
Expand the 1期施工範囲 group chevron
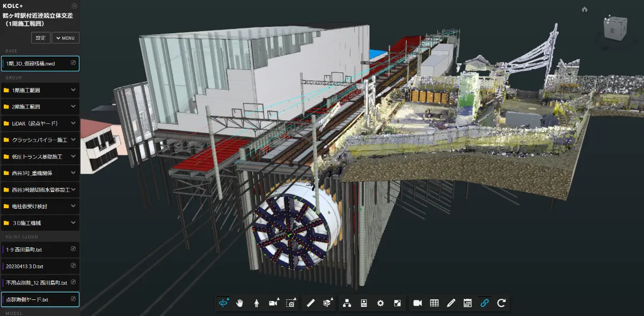[74, 90]
